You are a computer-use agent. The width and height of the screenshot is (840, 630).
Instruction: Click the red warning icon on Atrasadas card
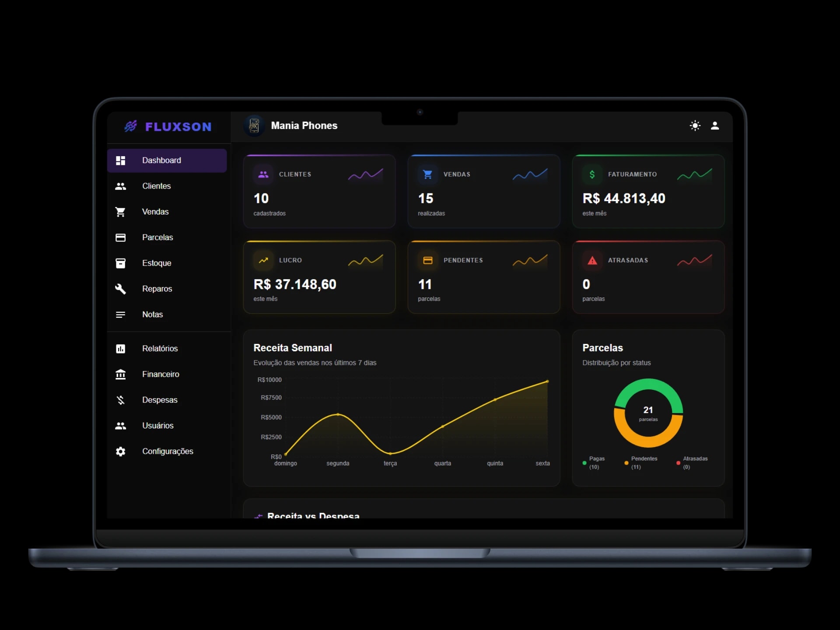coord(592,260)
